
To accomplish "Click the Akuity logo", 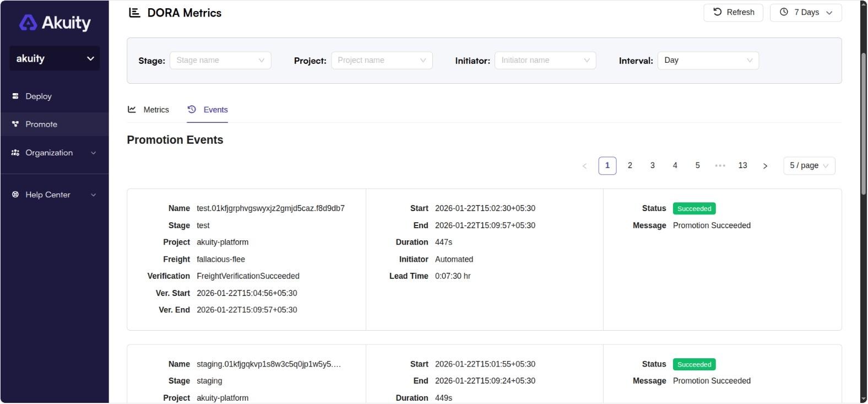I will pos(55,23).
